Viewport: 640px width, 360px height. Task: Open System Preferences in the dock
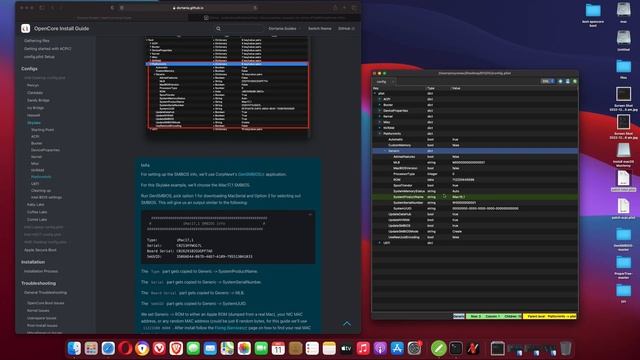click(414, 348)
